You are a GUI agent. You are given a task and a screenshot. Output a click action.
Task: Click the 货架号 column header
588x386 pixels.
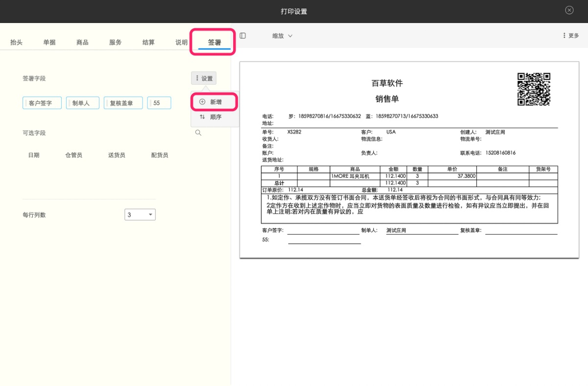click(543, 169)
